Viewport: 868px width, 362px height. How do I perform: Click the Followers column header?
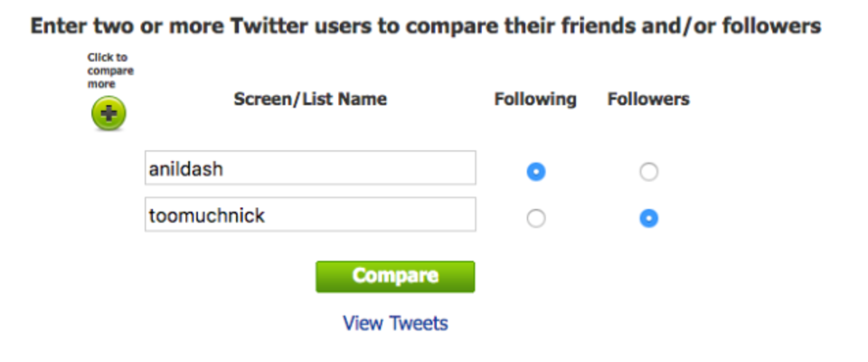click(x=648, y=100)
